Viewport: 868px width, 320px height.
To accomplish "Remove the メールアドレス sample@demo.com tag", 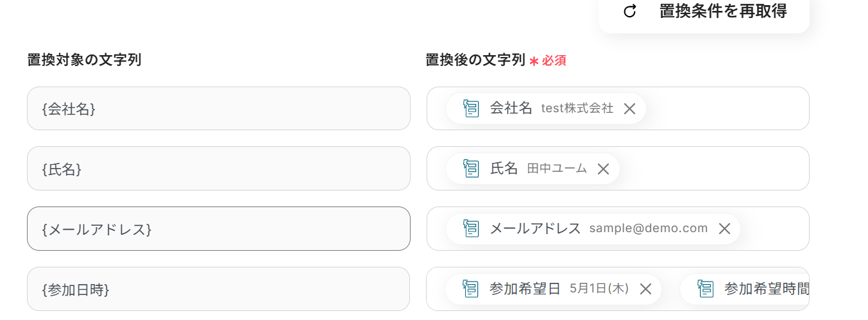I will (724, 229).
